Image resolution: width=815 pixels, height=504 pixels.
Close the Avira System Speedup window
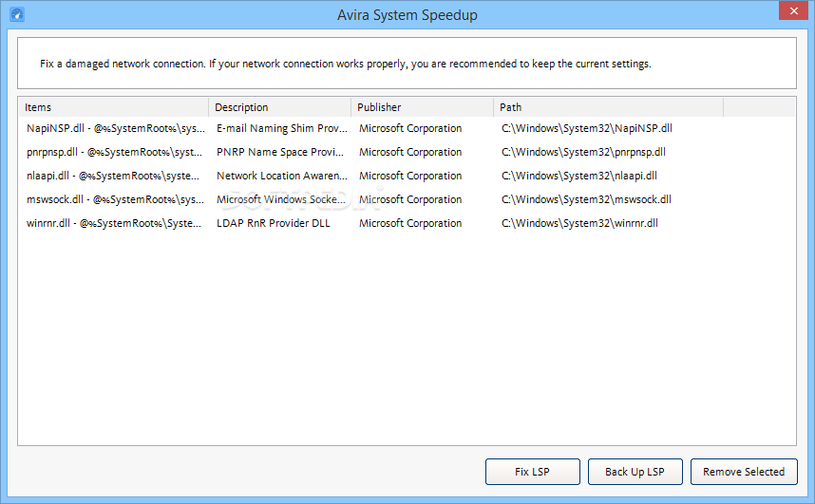[794, 10]
